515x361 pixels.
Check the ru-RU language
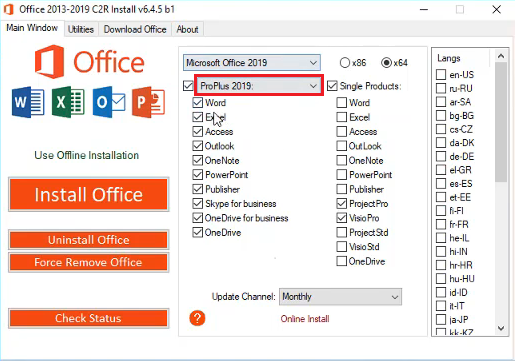tap(441, 88)
